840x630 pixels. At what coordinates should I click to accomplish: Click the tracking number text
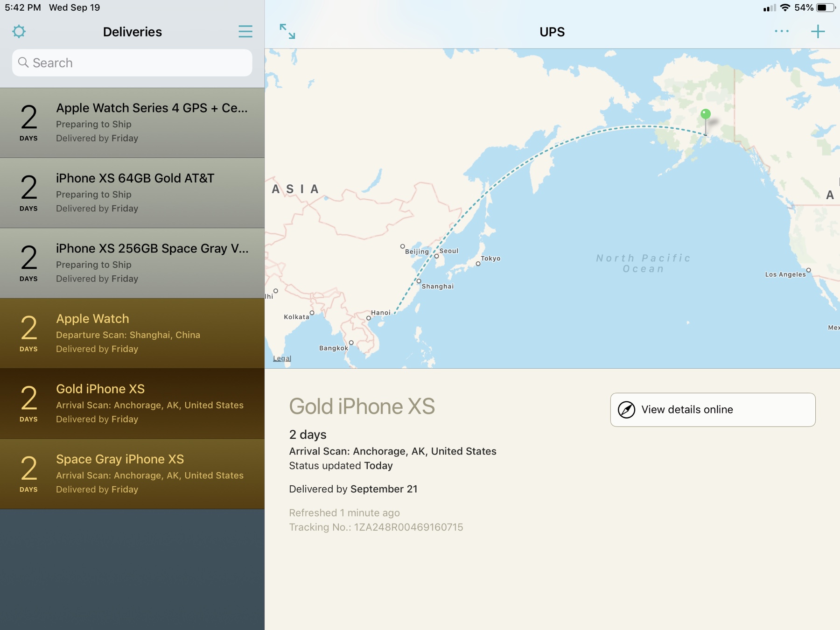tap(376, 527)
